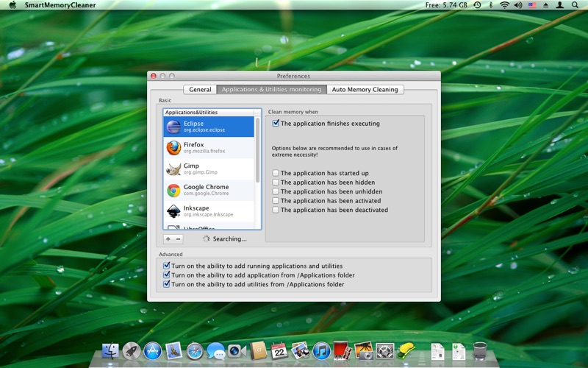588x368 pixels.
Task: Add an application with plus button
Action: click(168, 238)
